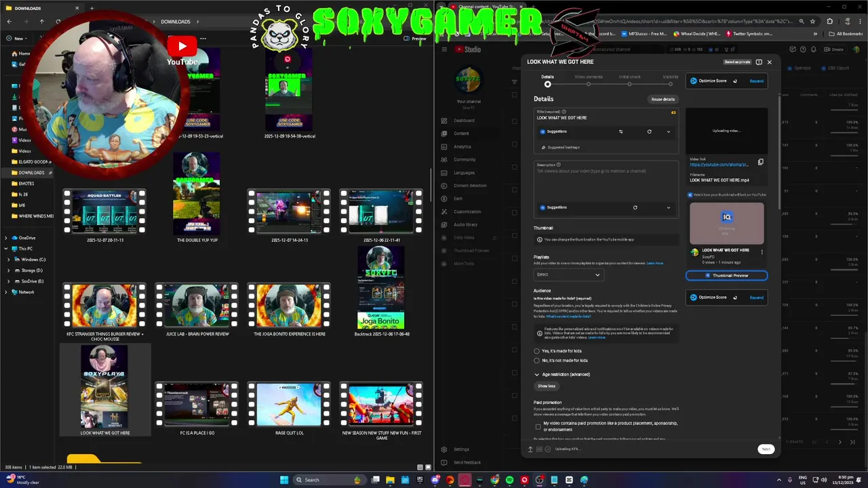Click Suggested hashtags
This screenshot has height=488, width=868.
(x=560, y=147)
